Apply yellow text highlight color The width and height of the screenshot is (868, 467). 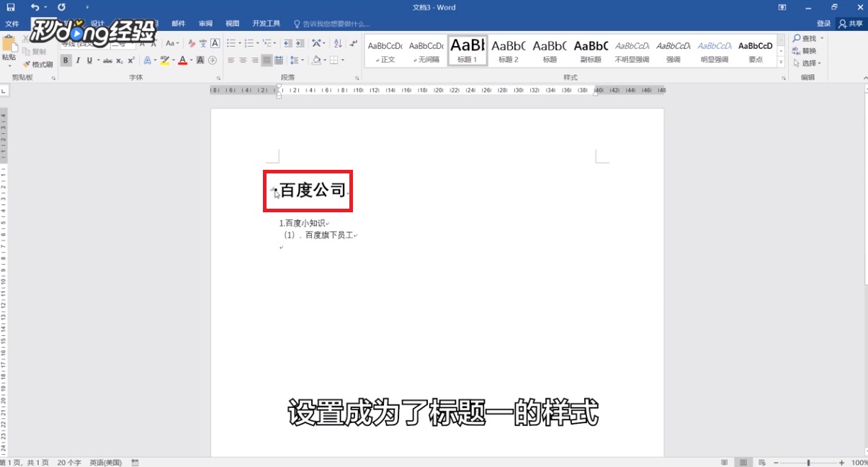tap(164, 60)
